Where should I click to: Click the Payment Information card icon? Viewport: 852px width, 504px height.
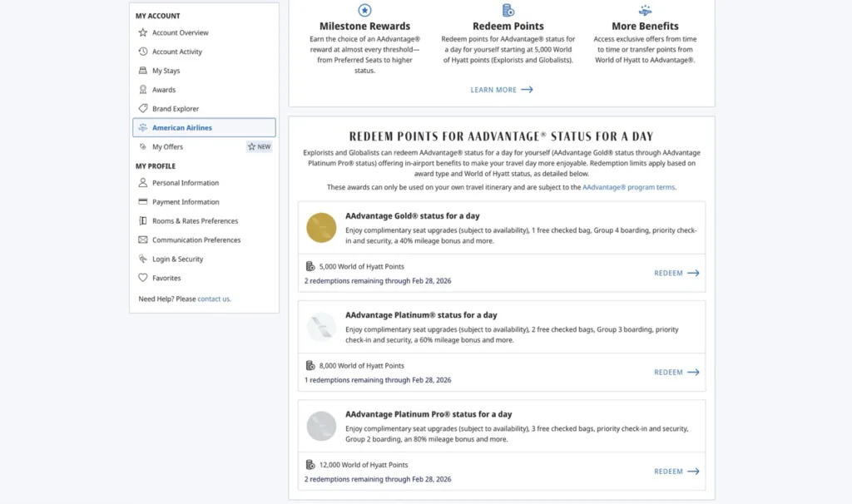(143, 202)
